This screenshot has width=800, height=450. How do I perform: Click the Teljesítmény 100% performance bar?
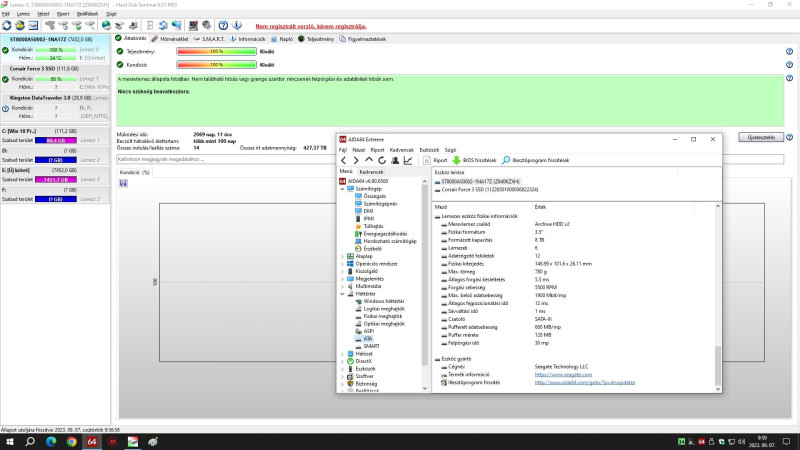click(x=216, y=52)
